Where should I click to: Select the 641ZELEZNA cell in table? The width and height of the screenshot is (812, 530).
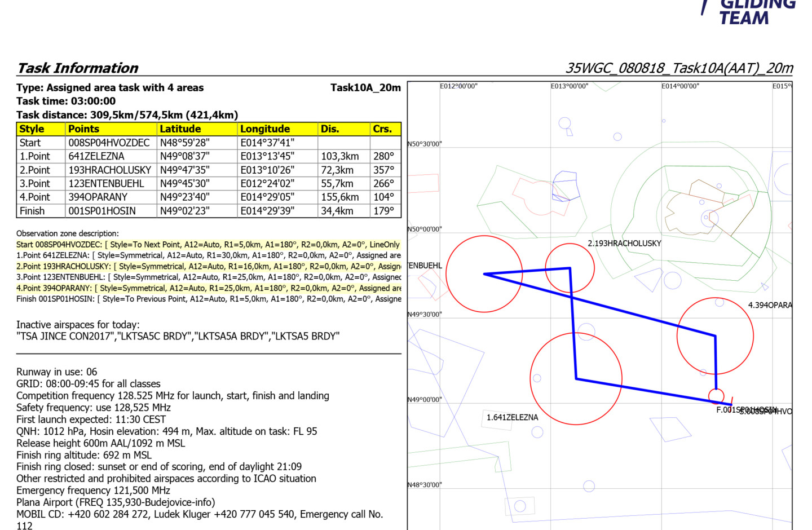tap(96, 157)
